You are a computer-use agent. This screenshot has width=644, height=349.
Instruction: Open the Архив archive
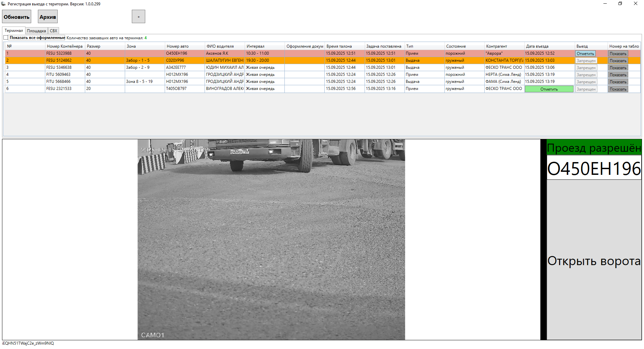click(x=48, y=17)
